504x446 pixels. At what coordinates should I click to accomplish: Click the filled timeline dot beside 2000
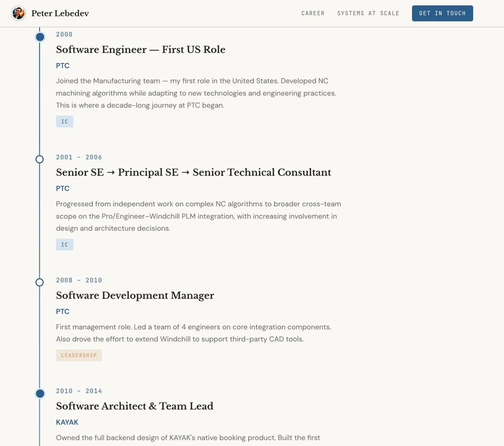coord(40,37)
